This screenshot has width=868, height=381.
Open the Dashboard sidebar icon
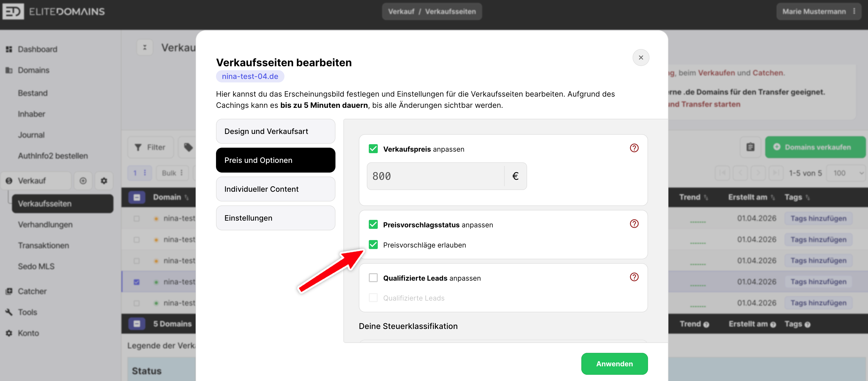(x=9, y=49)
